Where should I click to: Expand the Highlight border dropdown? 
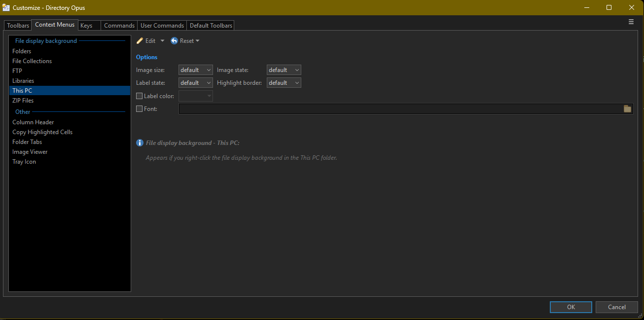click(x=284, y=83)
